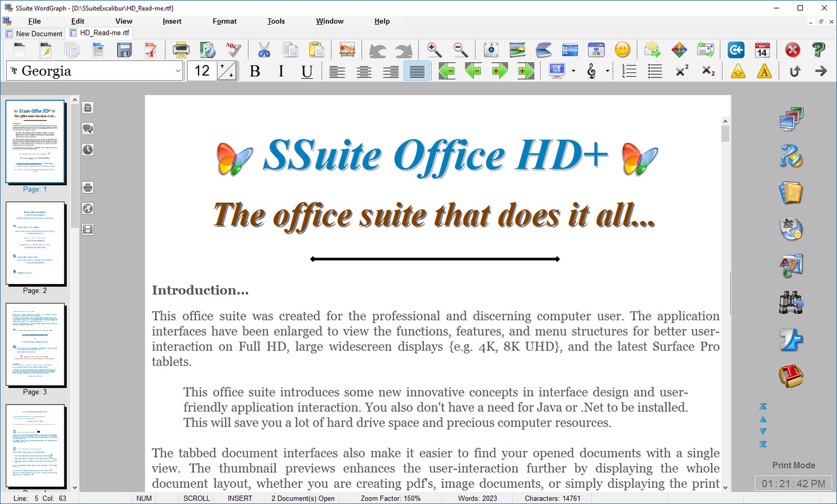Viewport: 837px width, 504px height.
Task: Jump to first page with top arrow
Action: 763,406
